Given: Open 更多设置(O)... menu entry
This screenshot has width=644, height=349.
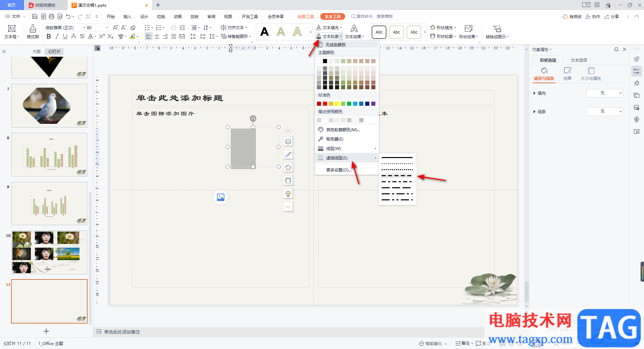Looking at the screenshot, I should [x=347, y=170].
